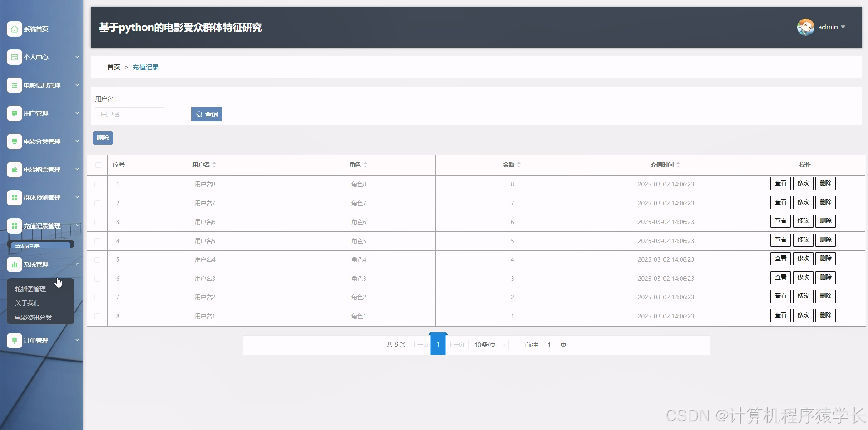Check the row for 用户名3
Screen dimensions: 868x430
click(97, 279)
